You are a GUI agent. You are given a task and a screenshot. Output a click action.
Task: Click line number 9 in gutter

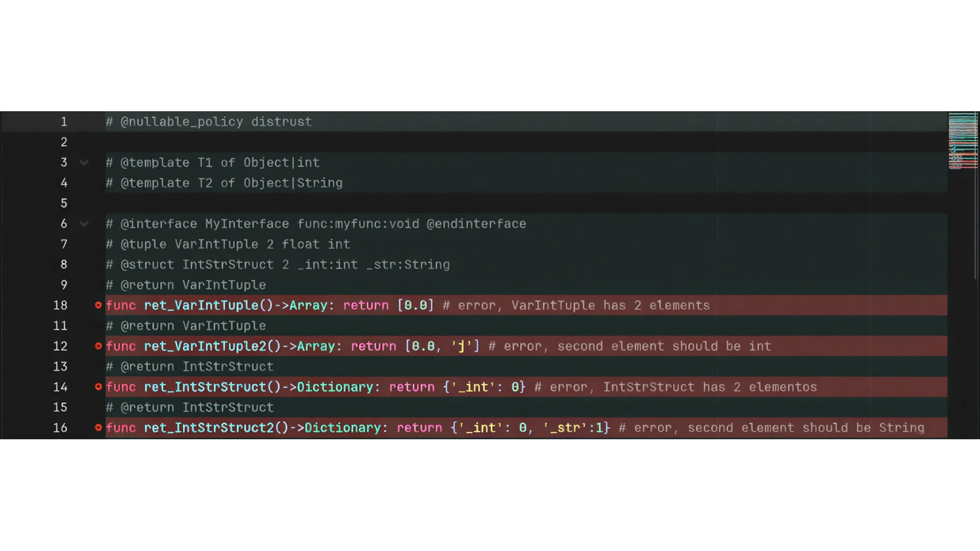coord(64,285)
